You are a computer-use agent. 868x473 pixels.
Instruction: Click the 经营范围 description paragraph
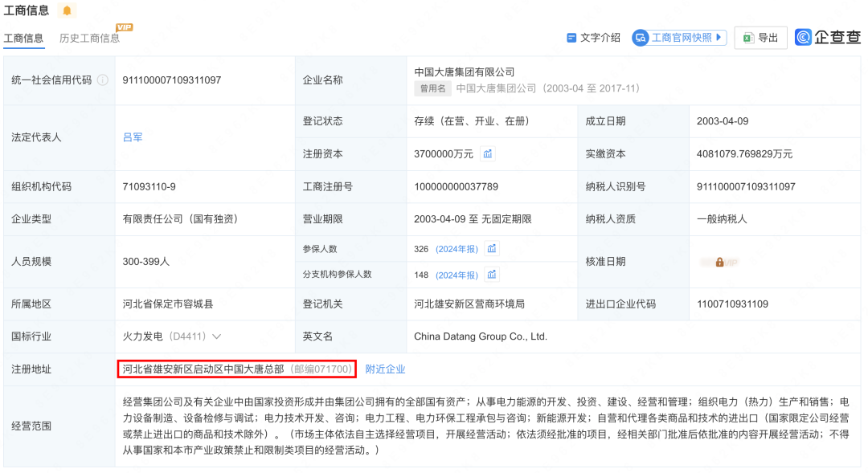tap(485, 426)
